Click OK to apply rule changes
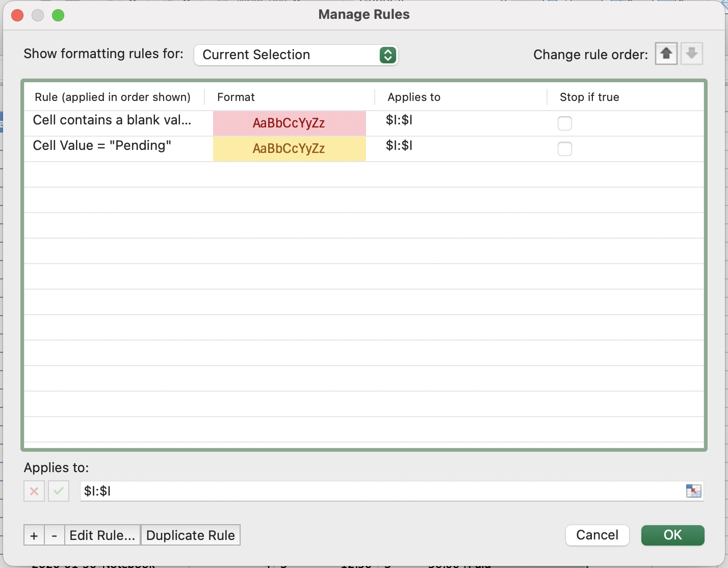728x568 pixels. [672, 535]
